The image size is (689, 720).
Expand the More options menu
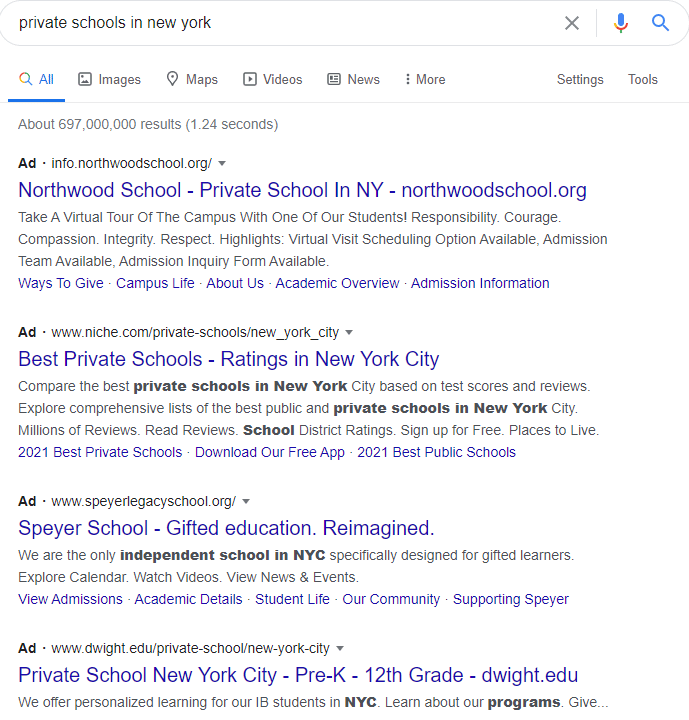coord(425,80)
